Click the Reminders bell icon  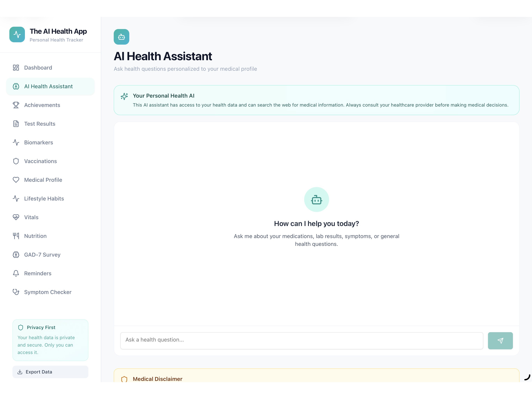[16, 273]
